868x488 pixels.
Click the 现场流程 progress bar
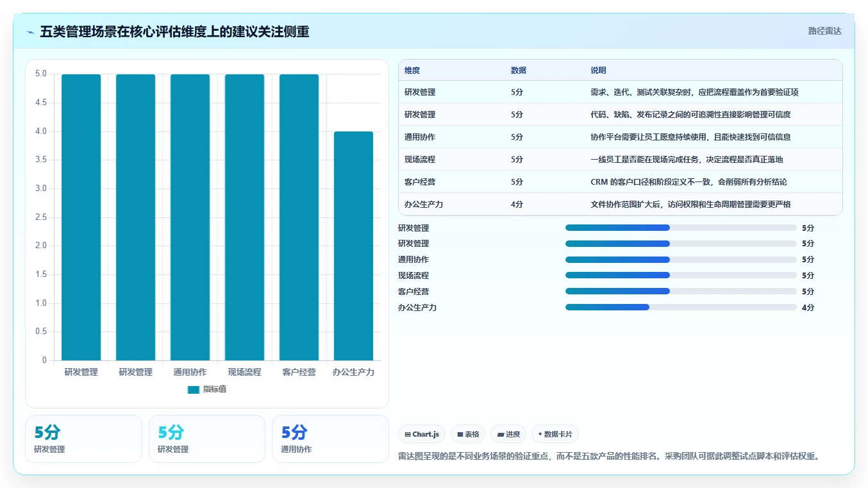681,275
